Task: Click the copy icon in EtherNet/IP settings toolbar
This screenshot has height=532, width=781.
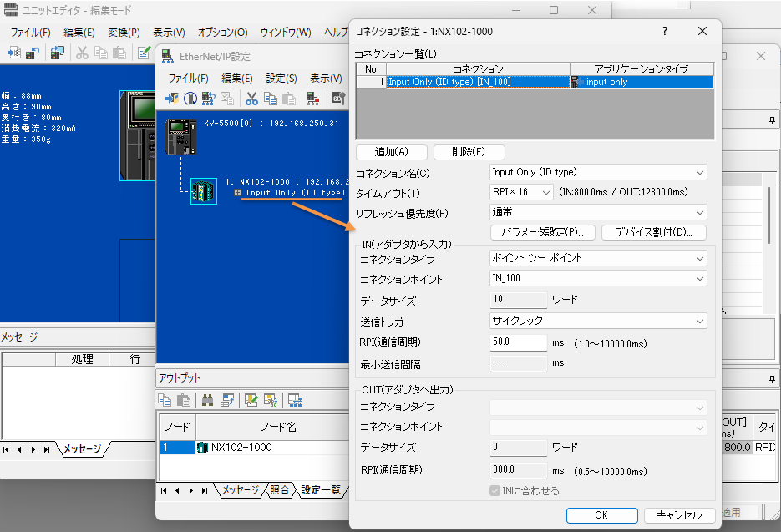Action: 271,99
